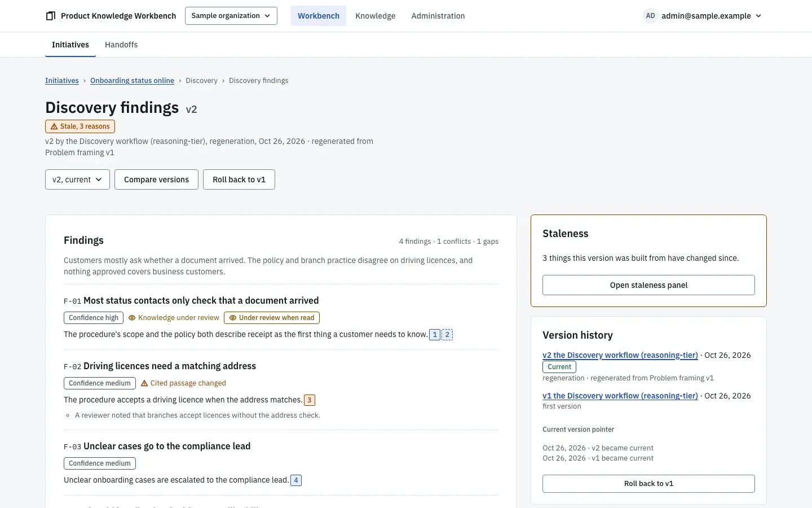This screenshot has width=812, height=508.
Task: Click the Current tag in Version history
Action: pyautogui.click(x=559, y=367)
